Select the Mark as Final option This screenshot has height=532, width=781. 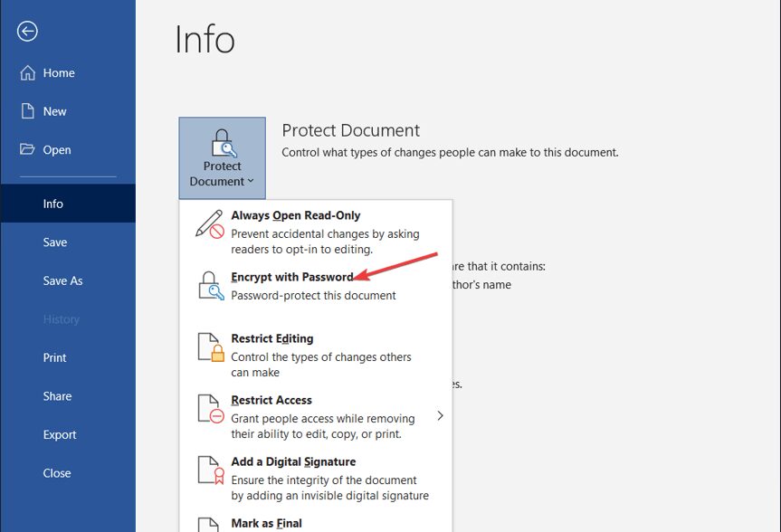266,523
